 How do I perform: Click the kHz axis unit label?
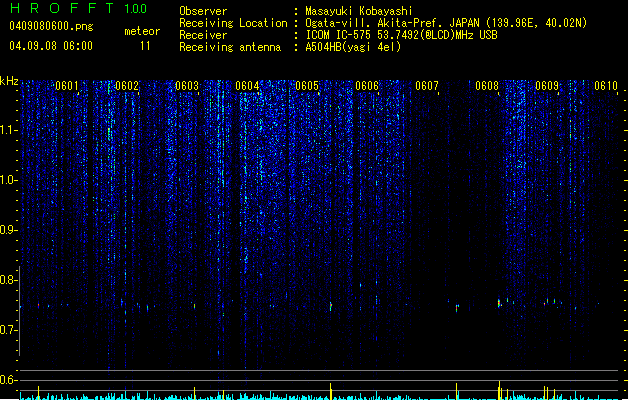pyautogui.click(x=9, y=81)
